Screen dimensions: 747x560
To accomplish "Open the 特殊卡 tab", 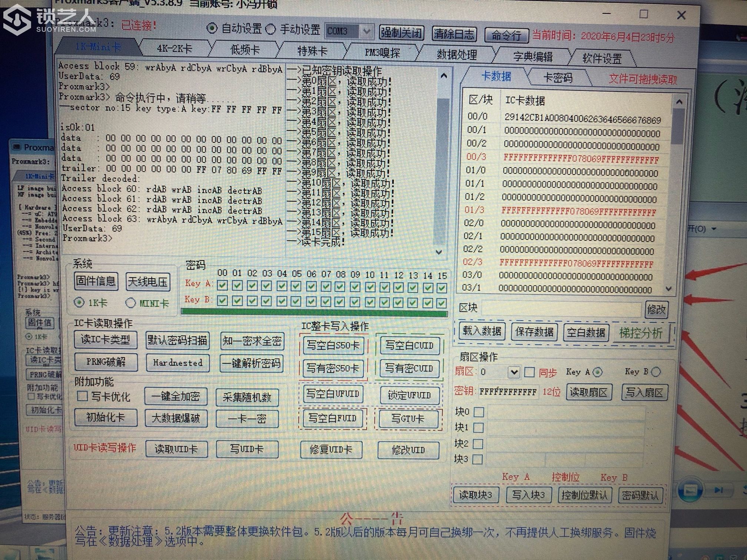I will [x=312, y=51].
